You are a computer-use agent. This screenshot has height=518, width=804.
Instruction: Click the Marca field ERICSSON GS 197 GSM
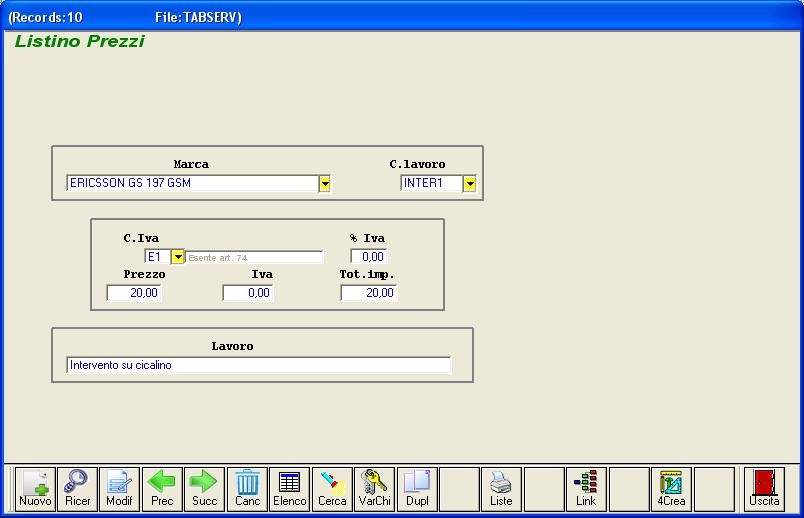click(x=193, y=183)
